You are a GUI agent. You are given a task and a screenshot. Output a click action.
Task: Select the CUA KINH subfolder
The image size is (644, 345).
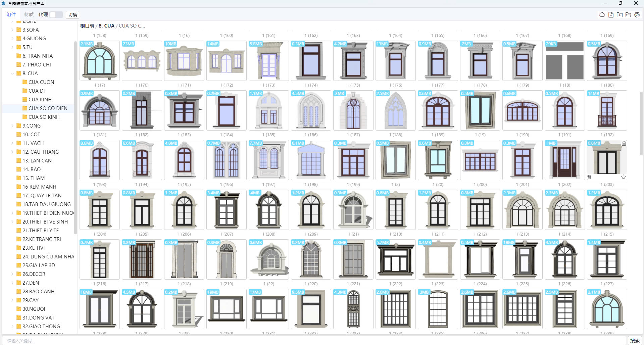[x=40, y=100]
